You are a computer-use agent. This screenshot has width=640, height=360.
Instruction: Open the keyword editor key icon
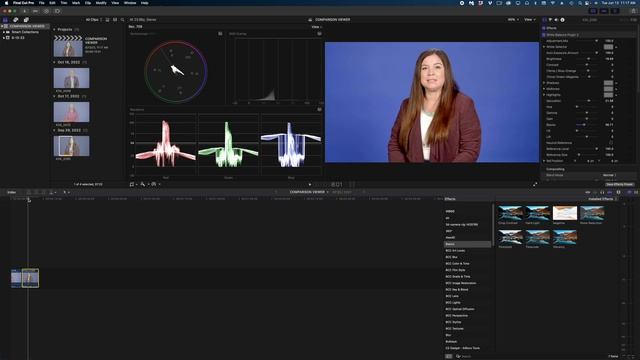[36, 11]
